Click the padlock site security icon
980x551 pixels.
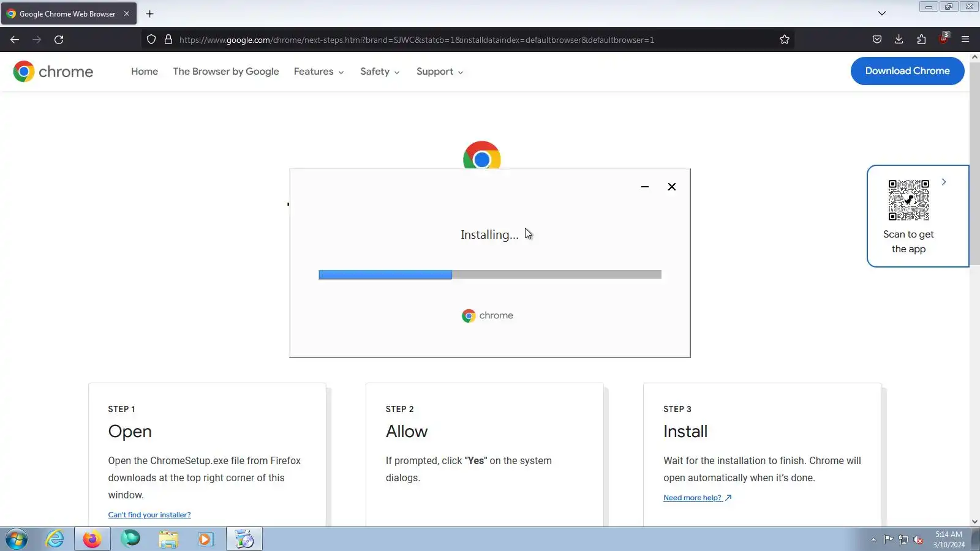pos(168,40)
